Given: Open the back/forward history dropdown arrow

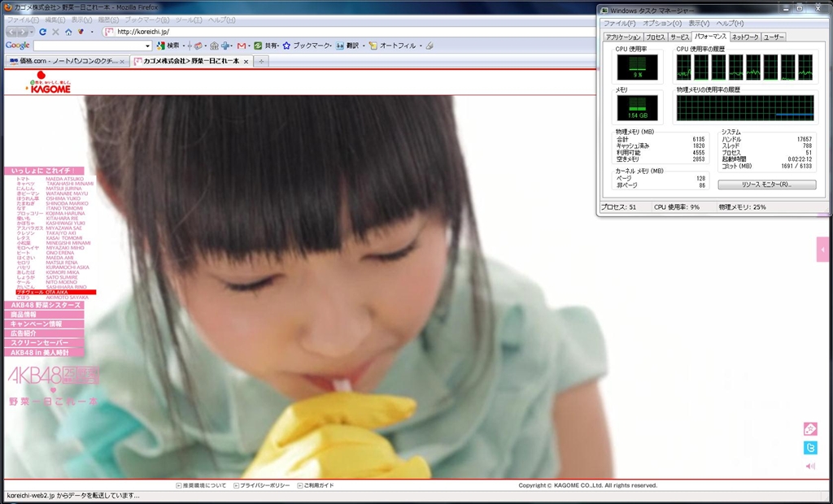Looking at the screenshot, I should pyautogui.click(x=32, y=32).
